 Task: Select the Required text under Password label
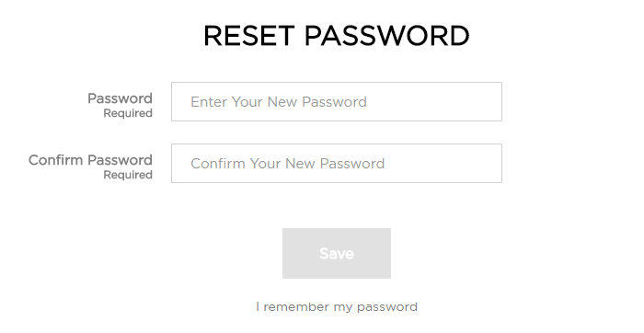(x=128, y=113)
